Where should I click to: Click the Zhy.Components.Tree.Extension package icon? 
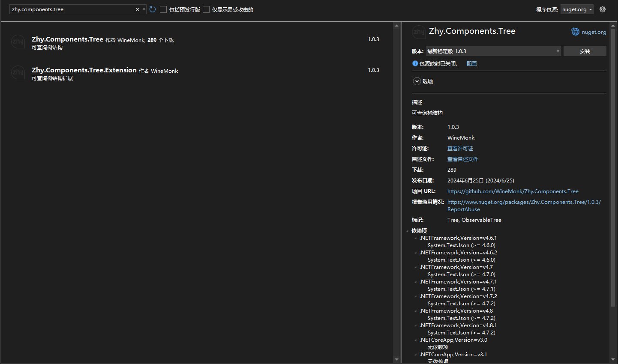coord(18,72)
